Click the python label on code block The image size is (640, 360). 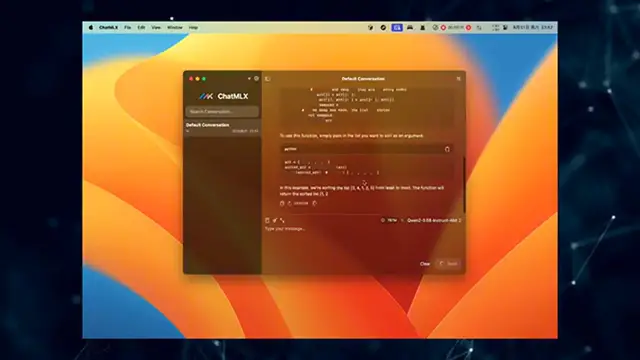pyautogui.click(x=290, y=149)
